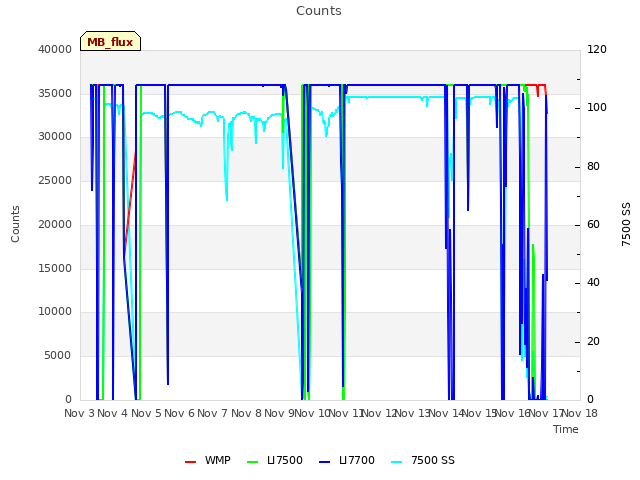Click the red WMP legend swatch
The height and width of the screenshot is (480, 640).
coord(190,462)
